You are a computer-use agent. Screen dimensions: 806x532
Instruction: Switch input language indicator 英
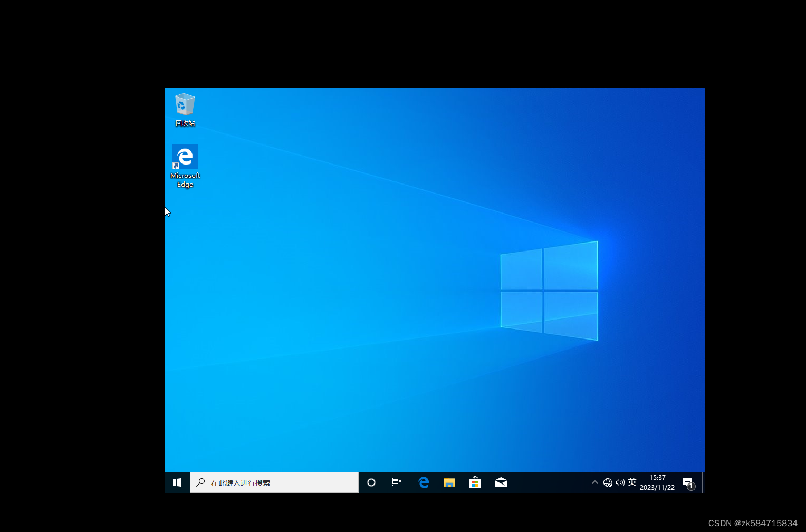(632, 482)
